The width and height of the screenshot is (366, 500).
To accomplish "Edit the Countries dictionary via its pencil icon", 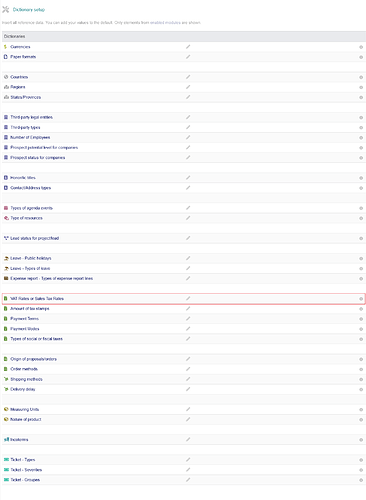I will [188, 77].
